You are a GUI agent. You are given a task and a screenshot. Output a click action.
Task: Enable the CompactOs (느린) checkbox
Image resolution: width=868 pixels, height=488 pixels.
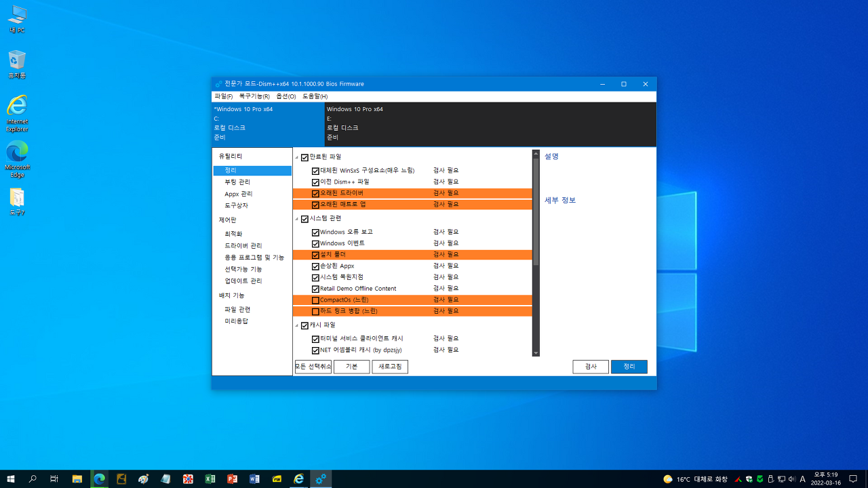point(315,300)
